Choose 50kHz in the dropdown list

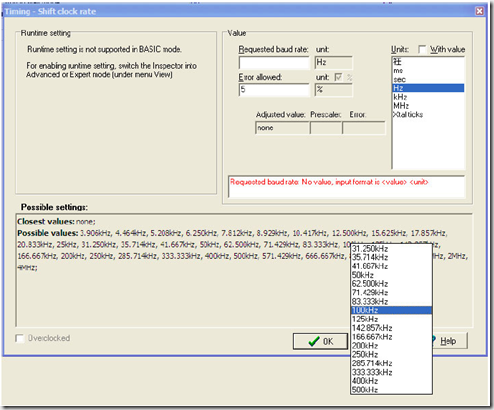click(391, 275)
